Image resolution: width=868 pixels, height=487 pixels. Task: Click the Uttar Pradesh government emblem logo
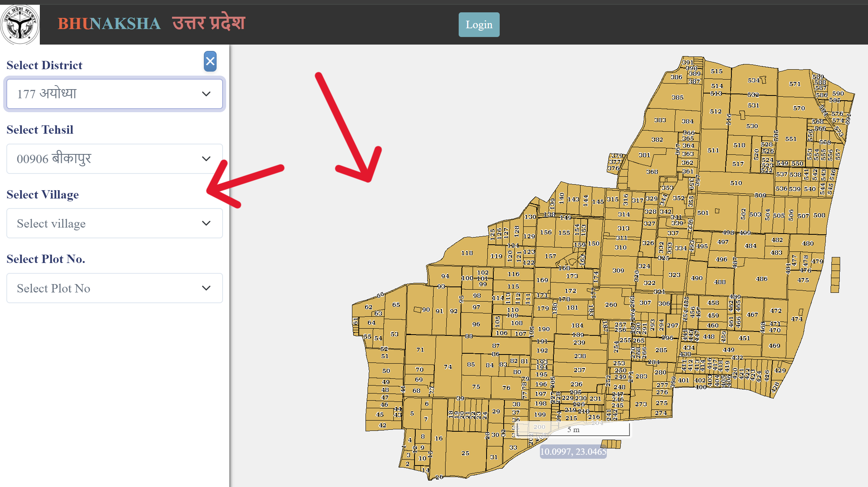pyautogui.click(x=20, y=24)
